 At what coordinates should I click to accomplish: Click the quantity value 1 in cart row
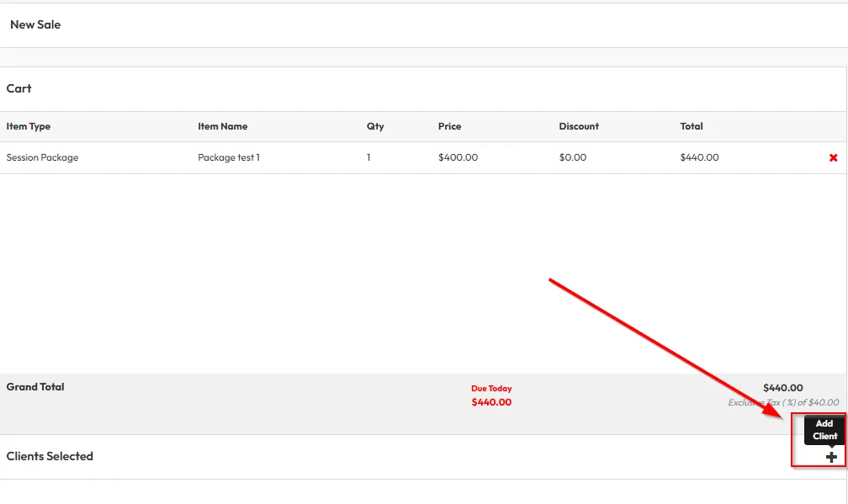click(368, 157)
